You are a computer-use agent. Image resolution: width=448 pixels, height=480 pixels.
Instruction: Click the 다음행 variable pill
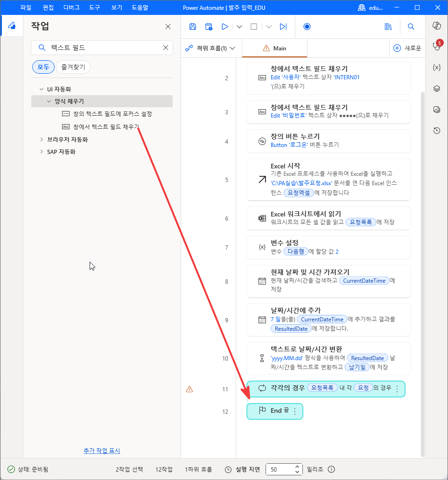tap(296, 251)
